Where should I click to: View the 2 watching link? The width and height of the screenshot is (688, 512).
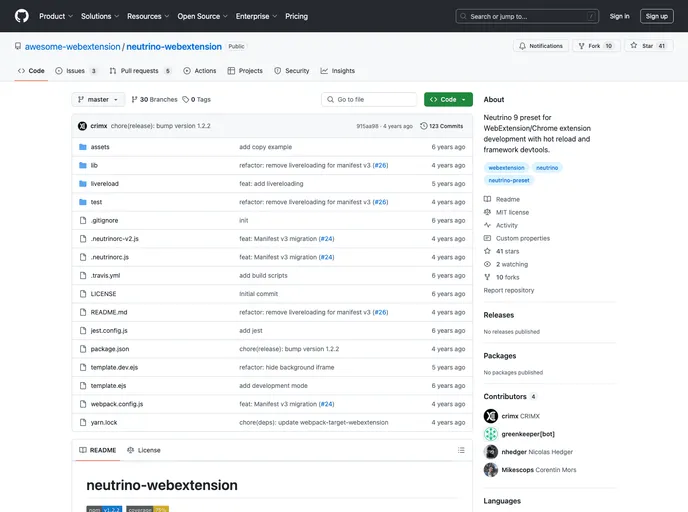(506, 264)
